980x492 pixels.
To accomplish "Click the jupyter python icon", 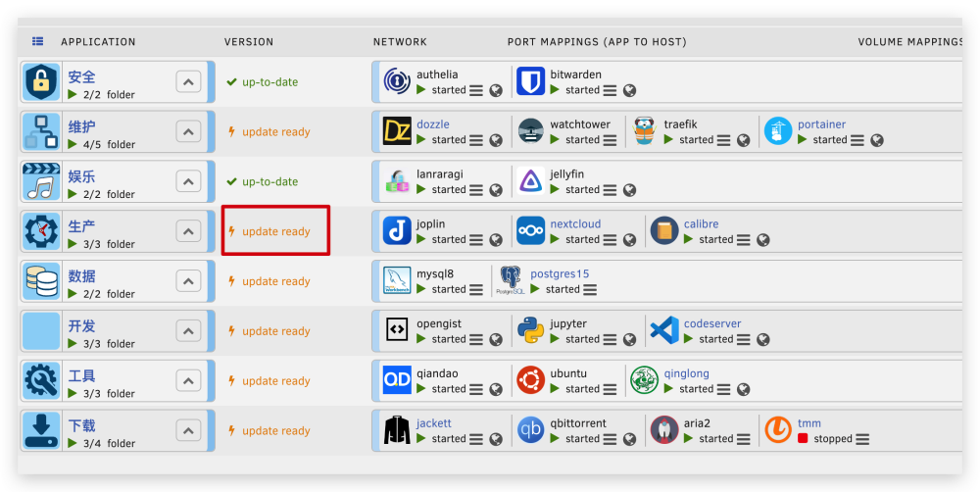I will tap(530, 330).
